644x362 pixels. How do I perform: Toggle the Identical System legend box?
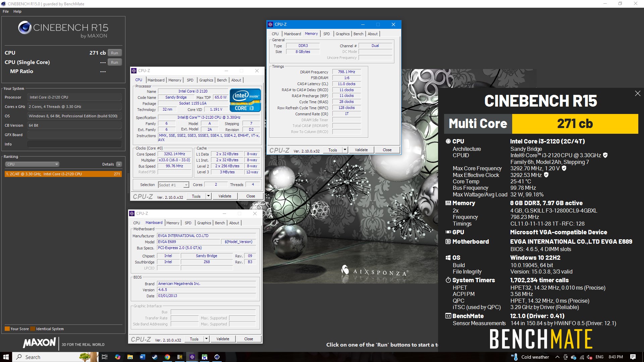33,329
